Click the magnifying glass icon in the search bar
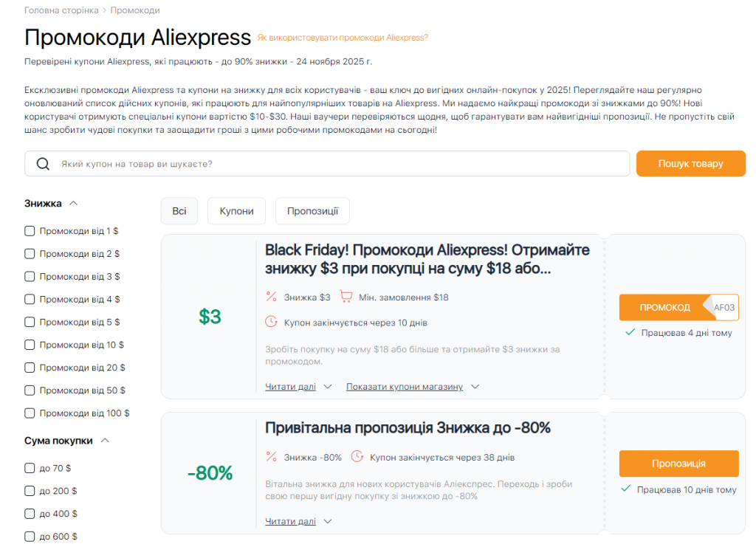The width and height of the screenshot is (756, 544). 43,164
